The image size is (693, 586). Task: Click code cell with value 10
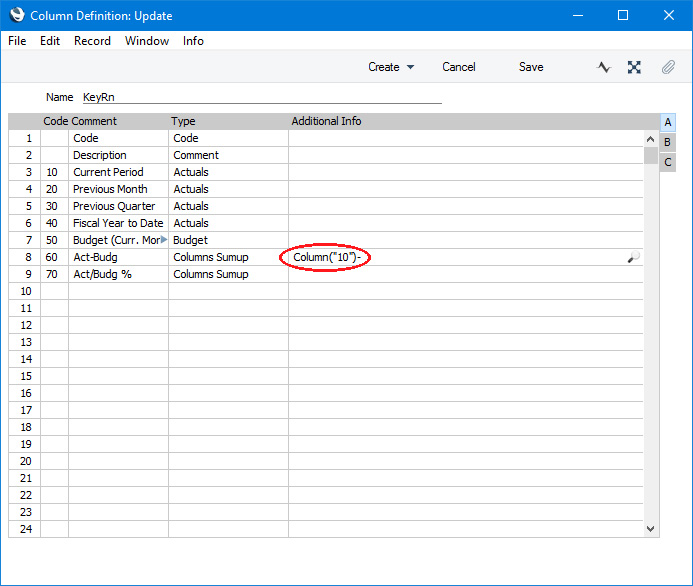pos(54,172)
